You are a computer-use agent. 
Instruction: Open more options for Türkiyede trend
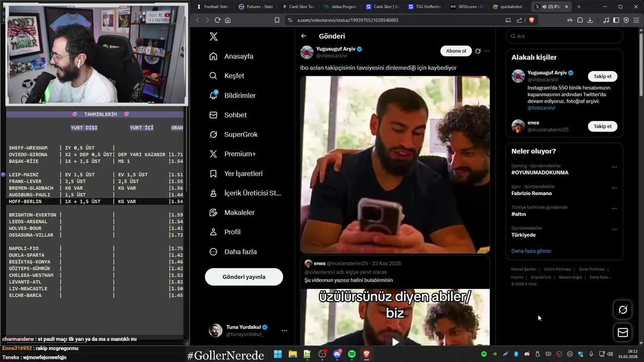[614, 229]
